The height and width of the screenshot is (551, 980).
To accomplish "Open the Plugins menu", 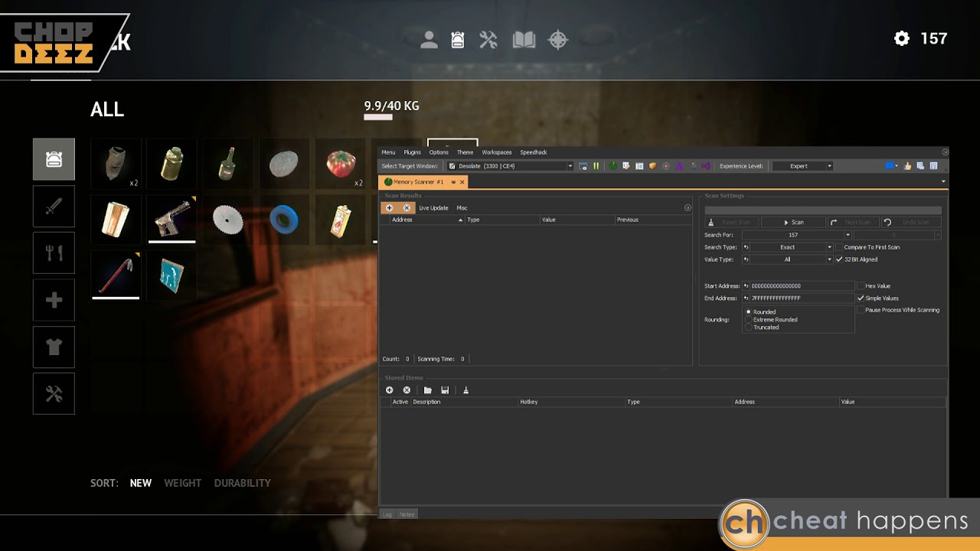I will click(412, 152).
